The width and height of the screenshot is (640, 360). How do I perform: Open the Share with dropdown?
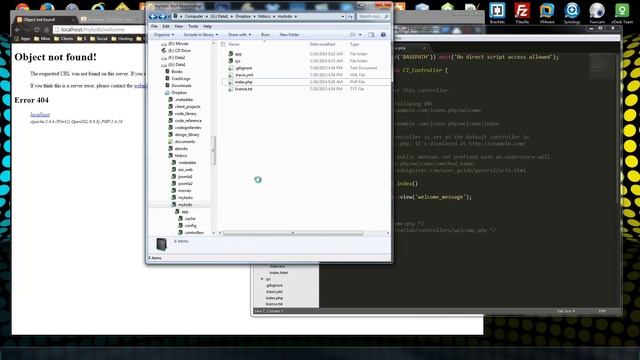pos(240,35)
